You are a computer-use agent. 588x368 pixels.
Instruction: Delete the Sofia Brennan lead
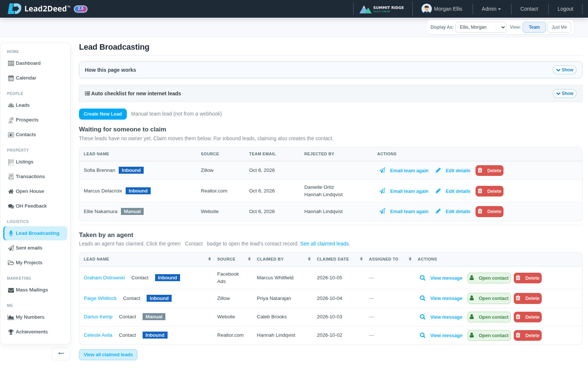coord(489,170)
